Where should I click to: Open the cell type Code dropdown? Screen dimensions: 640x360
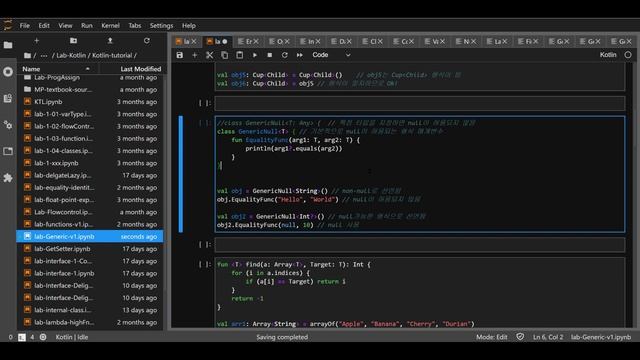click(331, 55)
